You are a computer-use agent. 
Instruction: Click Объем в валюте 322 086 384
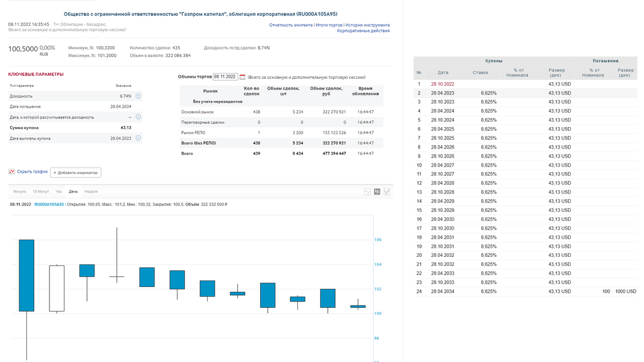tap(160, 55)
